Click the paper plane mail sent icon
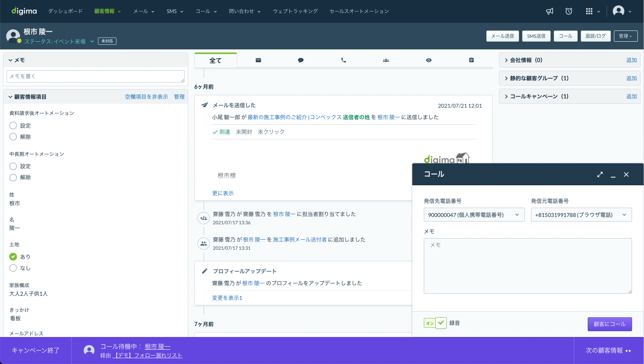Image resolution: width=644 pixels, height=364 pixels. tap(205, 105)
